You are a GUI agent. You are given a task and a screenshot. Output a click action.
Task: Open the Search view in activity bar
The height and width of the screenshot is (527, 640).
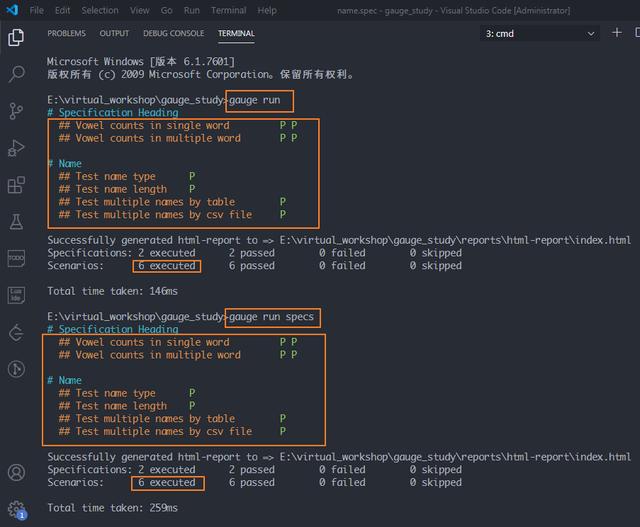(16, 74)
